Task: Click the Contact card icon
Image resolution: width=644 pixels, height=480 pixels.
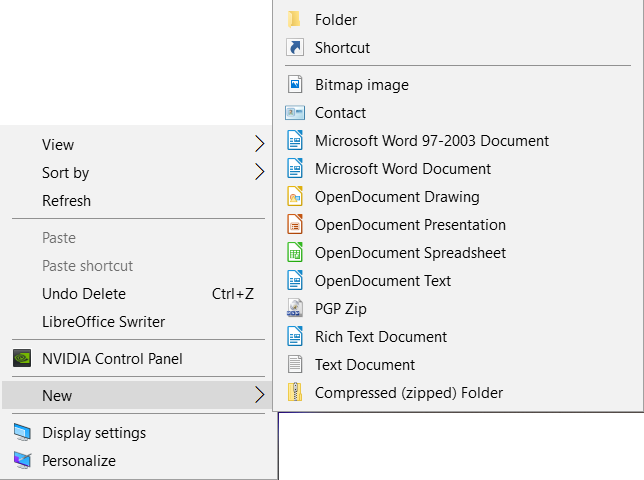Action: (x=295, y=113)
